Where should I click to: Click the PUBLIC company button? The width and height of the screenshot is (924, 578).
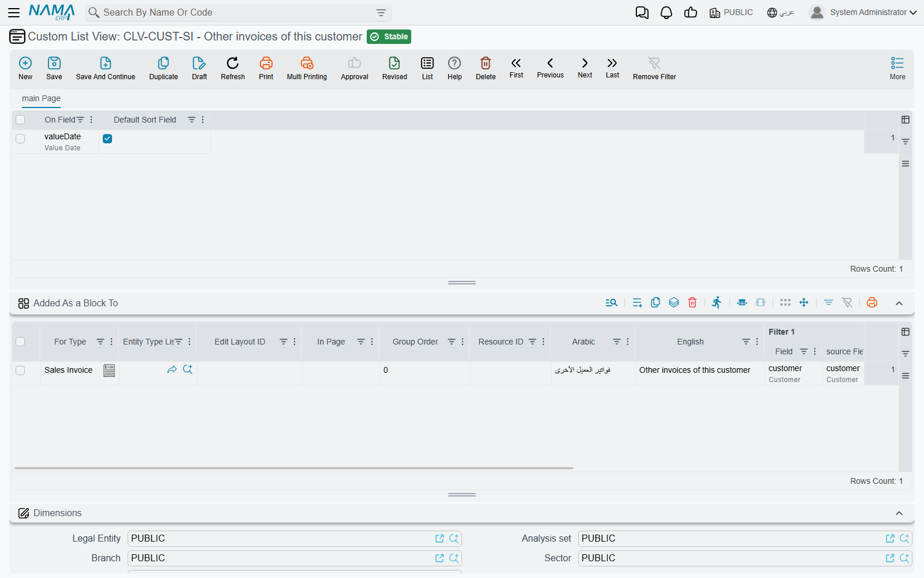pos(731,13)
